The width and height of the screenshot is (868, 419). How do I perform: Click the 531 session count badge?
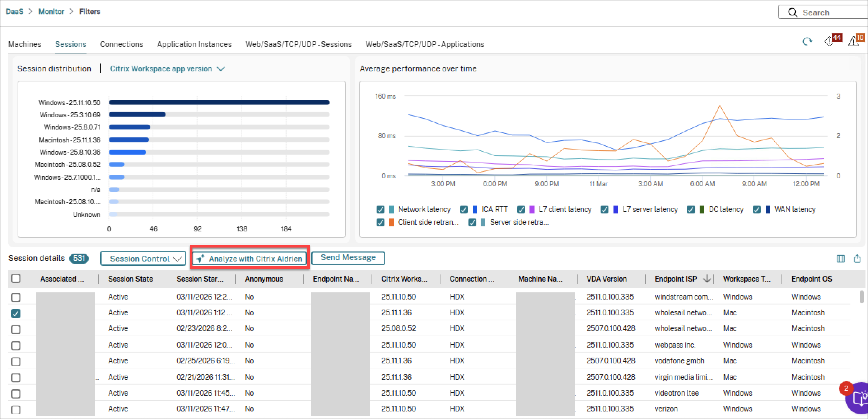79,258
